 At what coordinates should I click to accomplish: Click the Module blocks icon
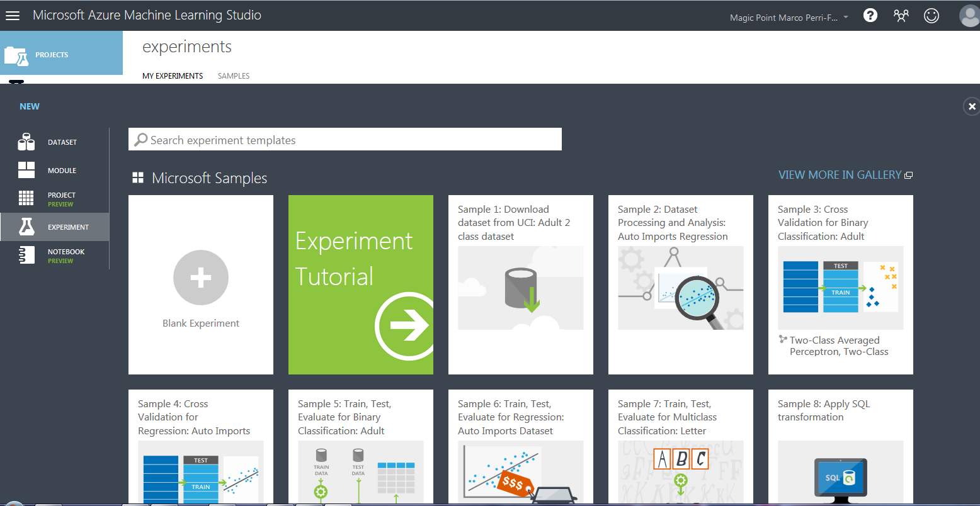click(x=26, y=170)
